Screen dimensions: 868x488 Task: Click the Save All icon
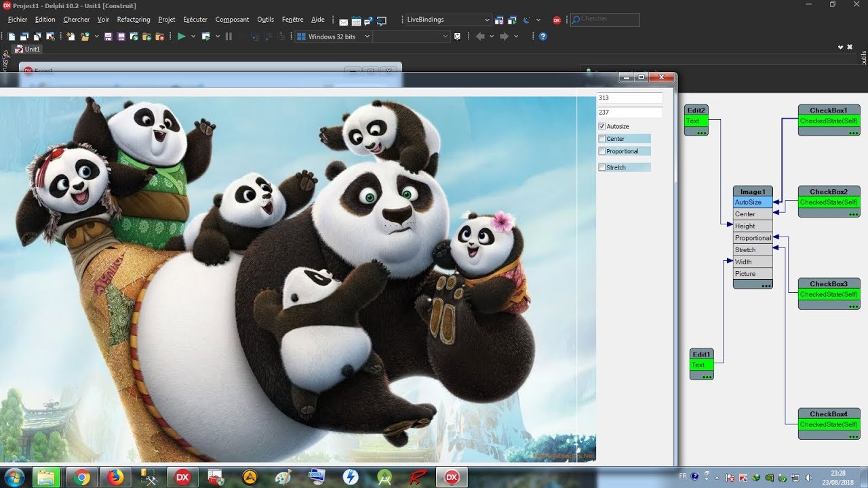121,37
